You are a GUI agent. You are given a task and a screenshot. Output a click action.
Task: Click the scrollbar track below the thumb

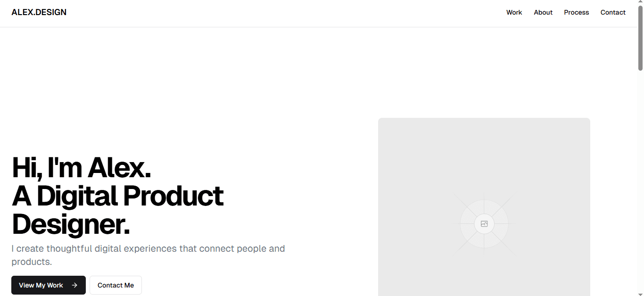640,179
